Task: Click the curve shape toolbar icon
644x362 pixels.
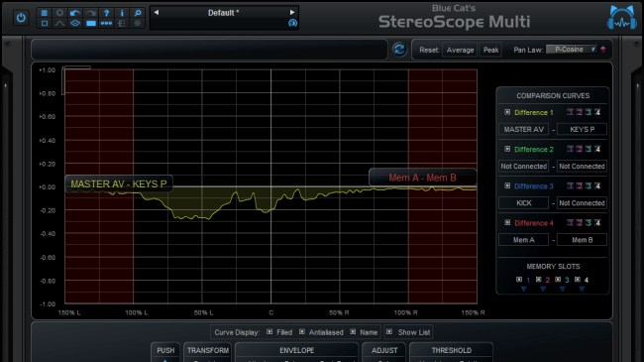Action: pos(60,24)
